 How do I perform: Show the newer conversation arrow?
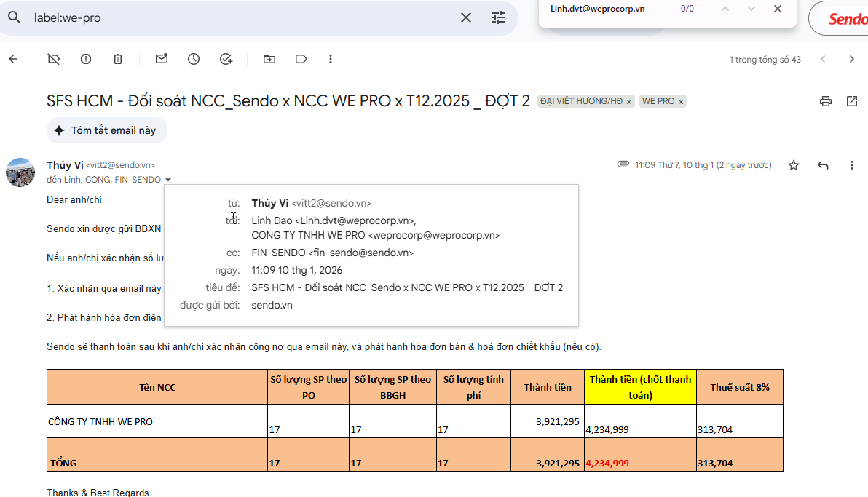click(x=823, y=59)
